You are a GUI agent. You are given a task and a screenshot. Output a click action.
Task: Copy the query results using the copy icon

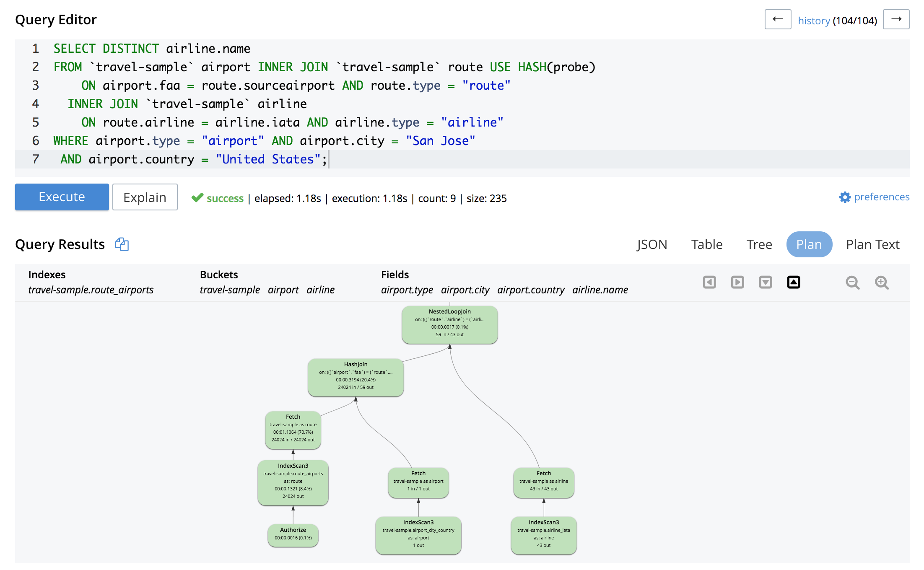click(x=122, y=244)
